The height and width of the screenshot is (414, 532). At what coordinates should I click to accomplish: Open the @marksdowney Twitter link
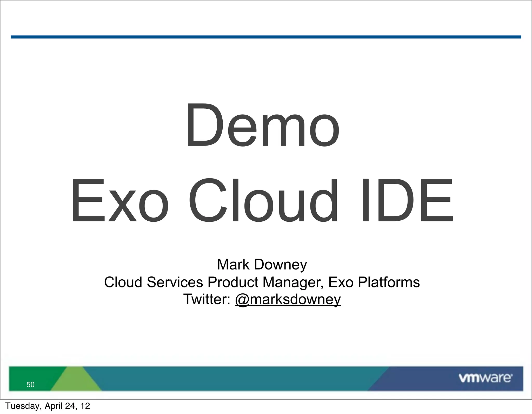click(x=288, y=299)
